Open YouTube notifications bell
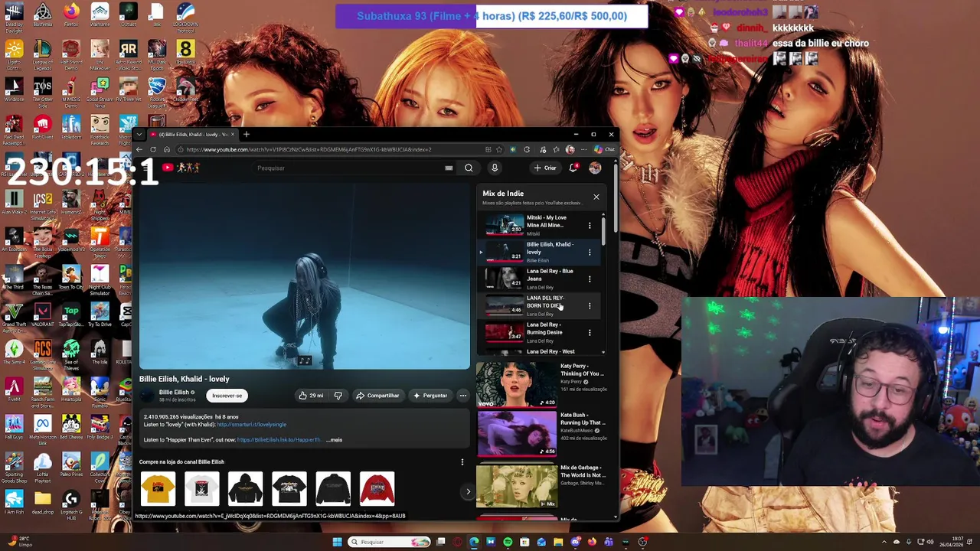The width and height of the screenshot is (980, 551). (573, 168)
